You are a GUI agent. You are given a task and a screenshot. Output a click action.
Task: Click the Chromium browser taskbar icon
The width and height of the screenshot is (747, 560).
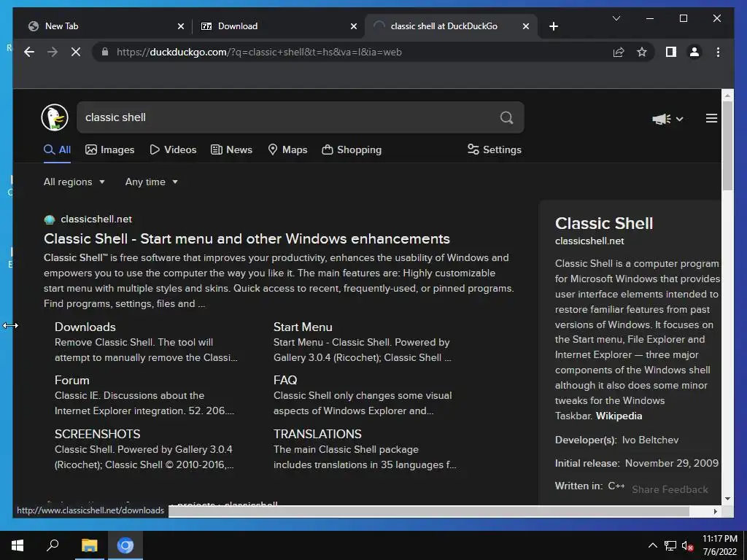point(125,545)
